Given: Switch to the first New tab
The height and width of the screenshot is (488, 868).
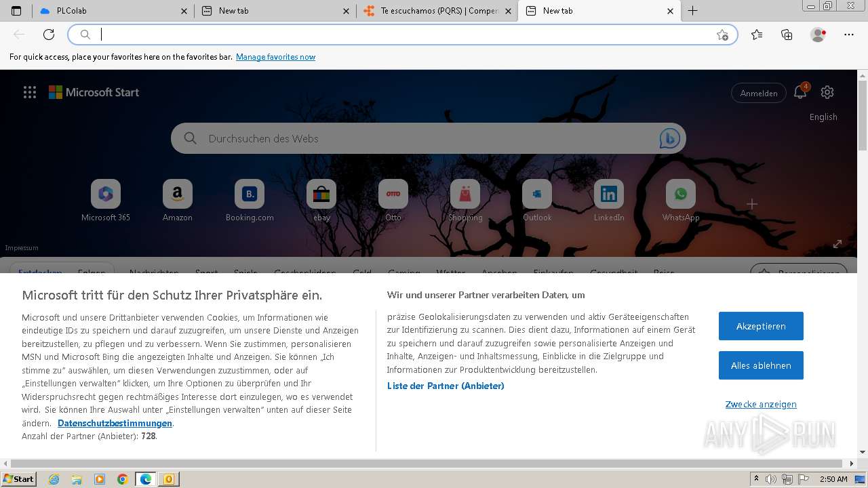Looking at the screenshot, I should (274, 11).
